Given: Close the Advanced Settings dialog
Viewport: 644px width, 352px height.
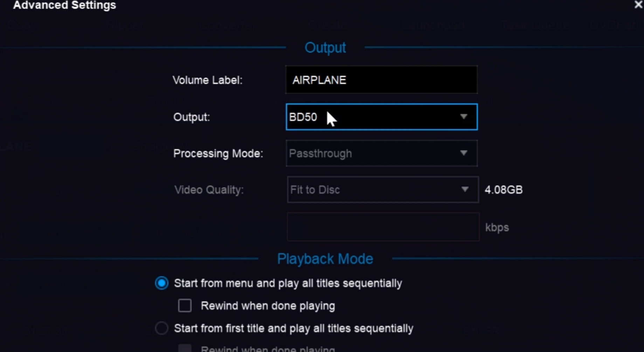Looking at the screenshot, I should pos(637,5).
